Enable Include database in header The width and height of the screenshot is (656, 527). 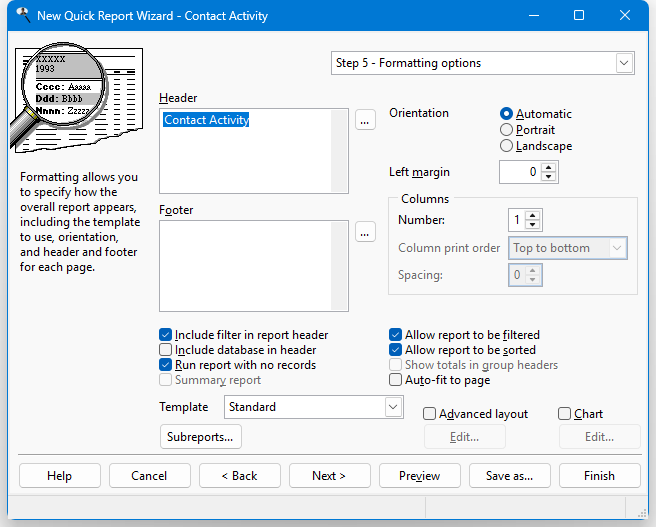coord(166,350)
